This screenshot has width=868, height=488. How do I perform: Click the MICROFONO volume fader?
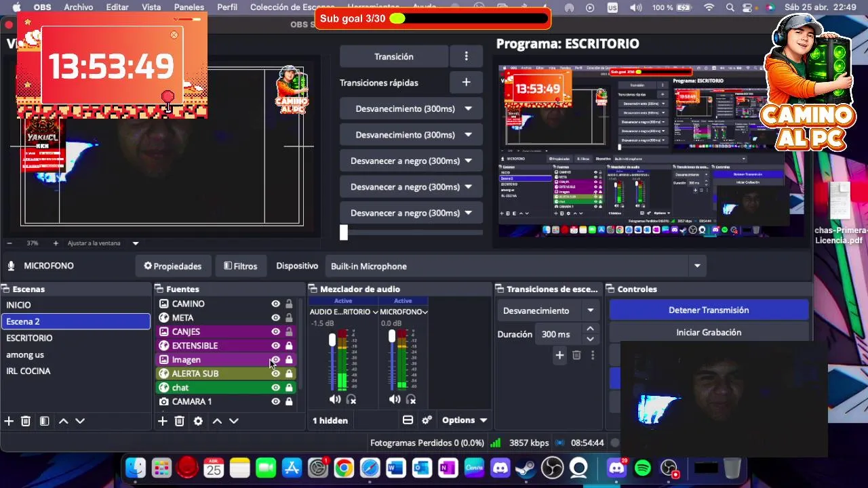[392, 336]
